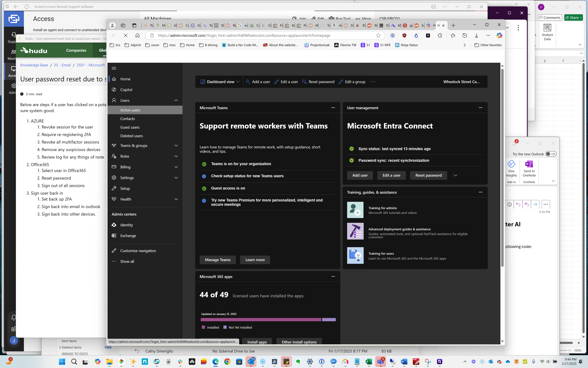Click the Installed portion of apps progress bar
The image size is (588, 368).
[x=261, y=320]
